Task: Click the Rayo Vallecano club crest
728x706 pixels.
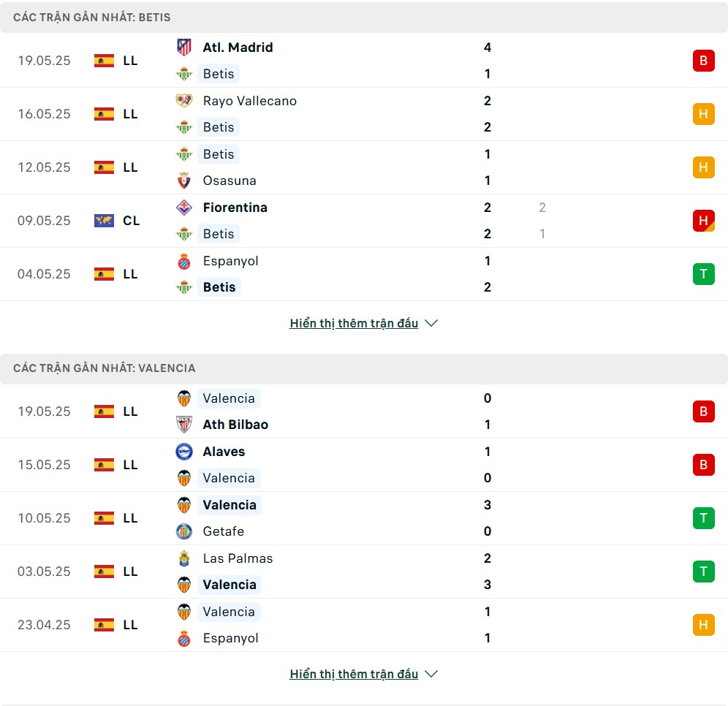Action: click(184, 101)
